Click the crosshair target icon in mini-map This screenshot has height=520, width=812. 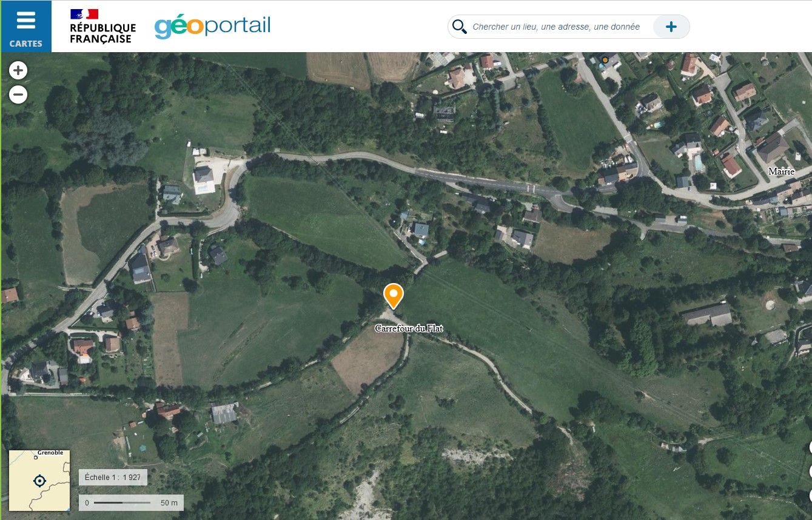coord(39,481)
